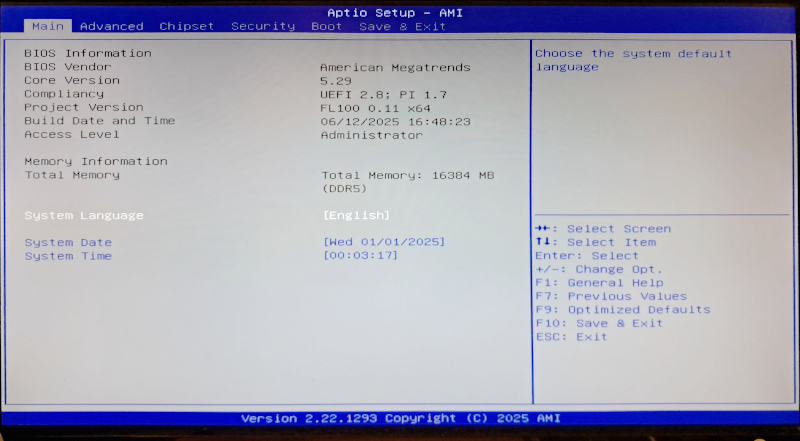Edit the system time value 00:03:17

coord(360,256)
